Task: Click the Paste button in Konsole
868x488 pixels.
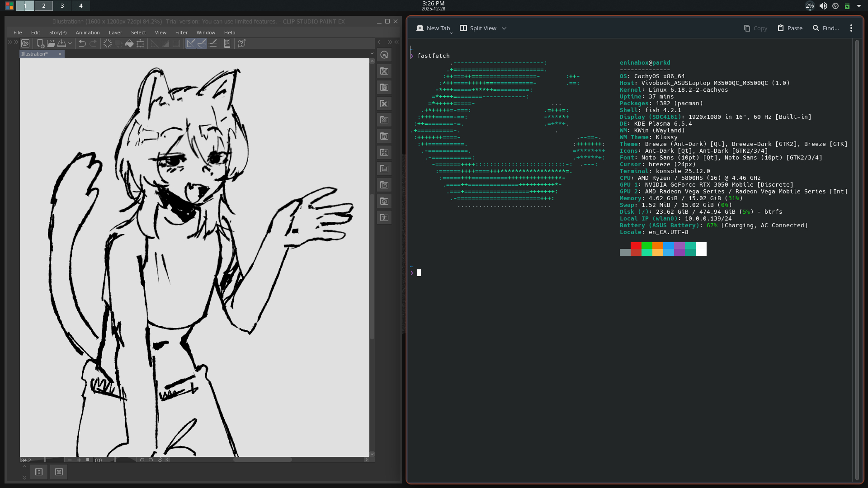Action: [790, 28]
